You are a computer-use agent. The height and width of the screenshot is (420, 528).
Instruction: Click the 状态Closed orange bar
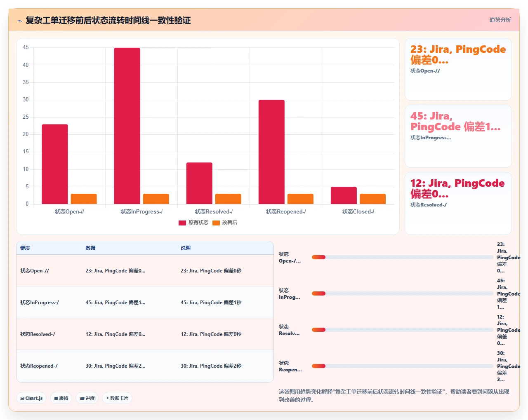[x=372, y=199]
